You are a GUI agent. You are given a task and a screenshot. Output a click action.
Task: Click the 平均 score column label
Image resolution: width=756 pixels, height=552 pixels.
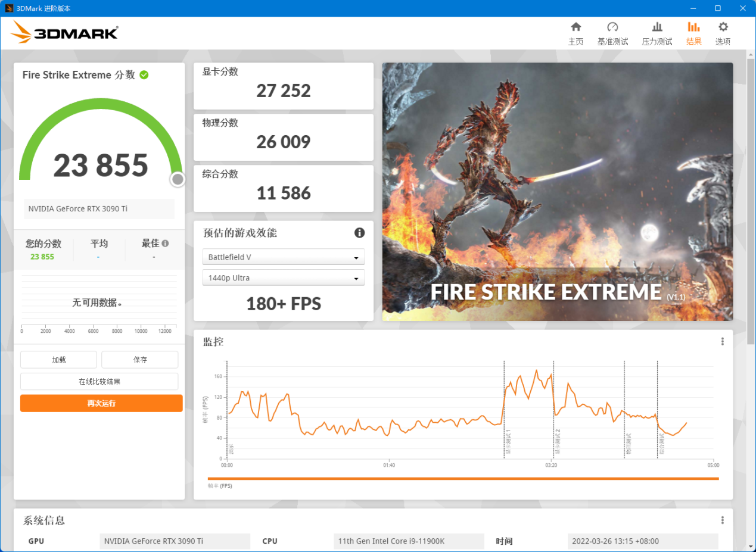point(99,244)
